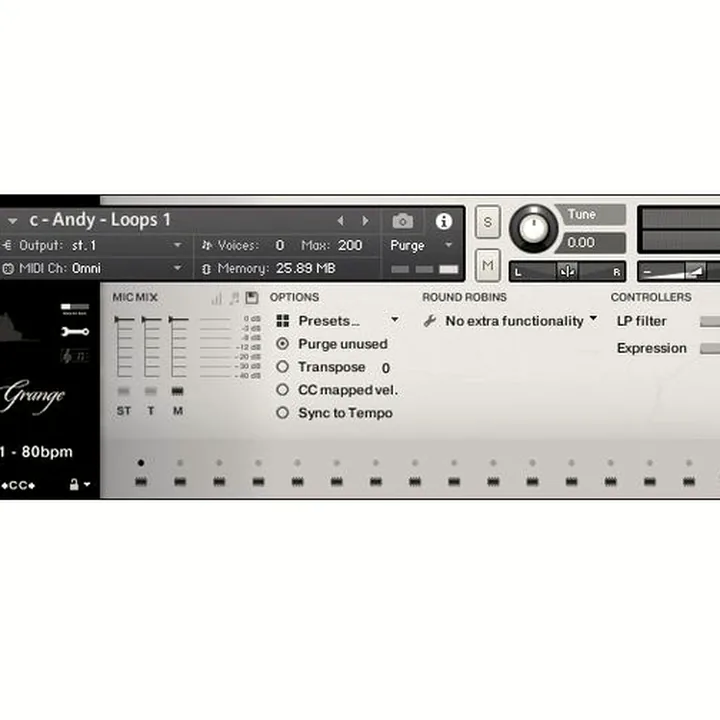Open the Purge dropdown menu
The height and width of the screenshot is (720, 720).
[449, 245]
